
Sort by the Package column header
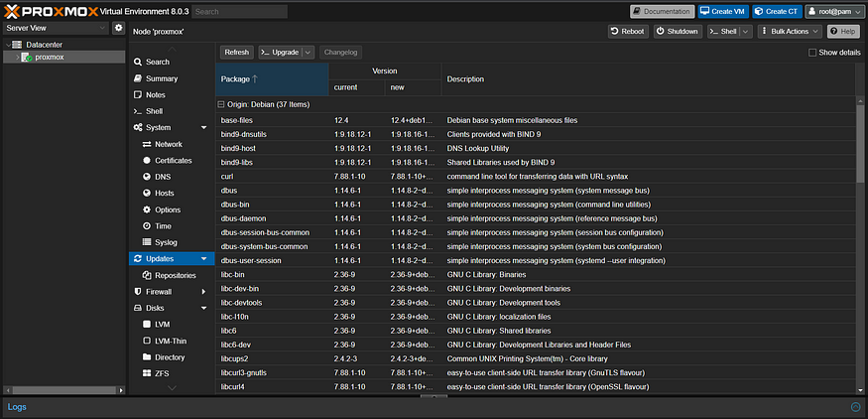272,79
